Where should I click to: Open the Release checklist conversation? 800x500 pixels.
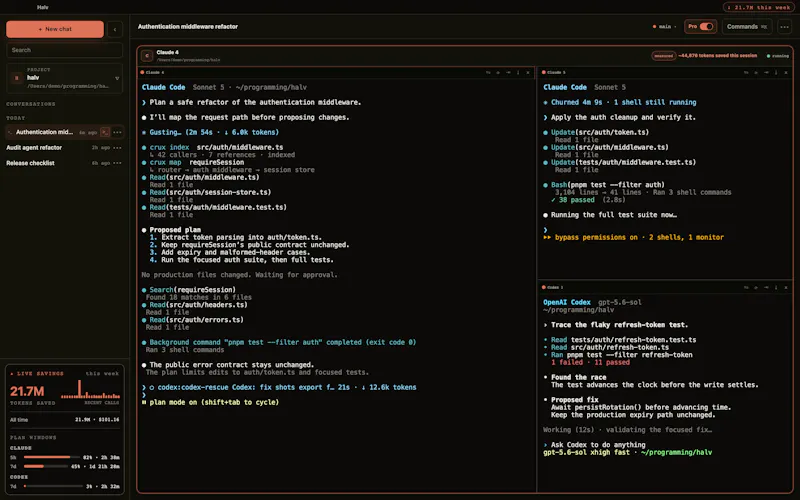coord(30,163)
